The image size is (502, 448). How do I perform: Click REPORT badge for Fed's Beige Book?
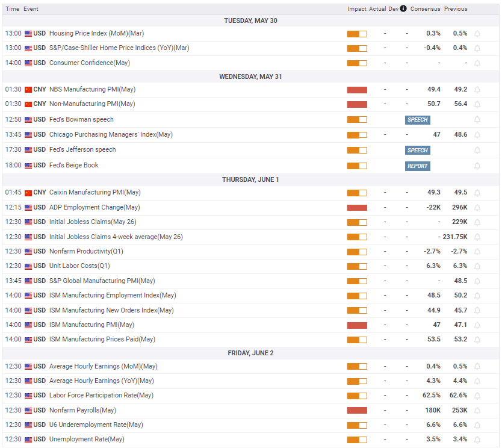[x=418, y=166]
